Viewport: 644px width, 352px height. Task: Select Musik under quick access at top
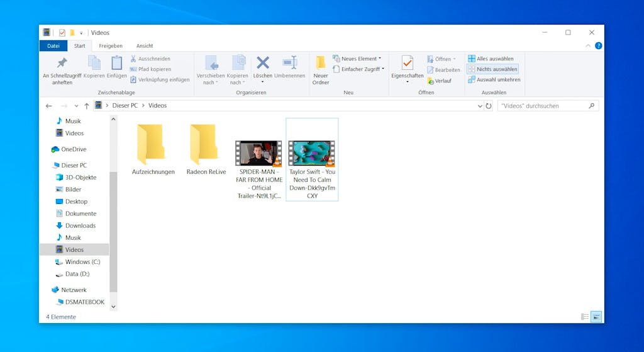pyautogui.click(x=68, y=121)
